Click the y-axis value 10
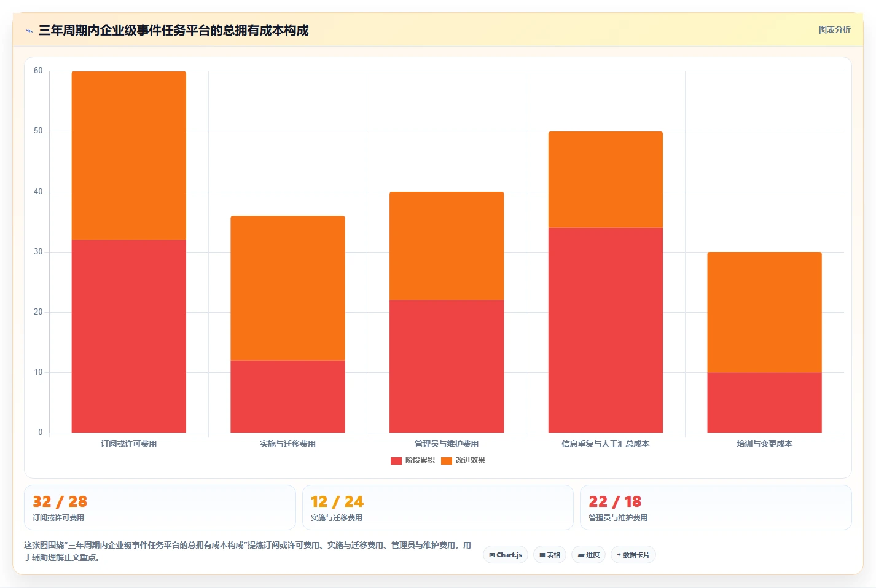This screenshot has width=876, height=588. click(38, 372)
